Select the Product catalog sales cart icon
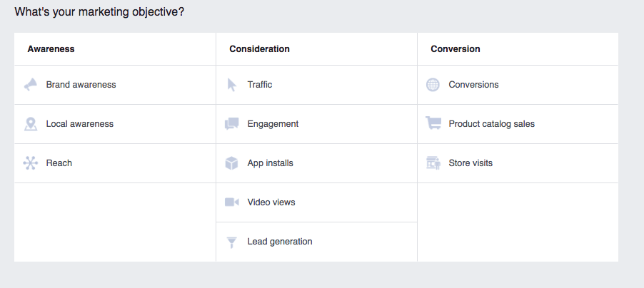This screenshot has width=644, height=288. pos(433,123)
